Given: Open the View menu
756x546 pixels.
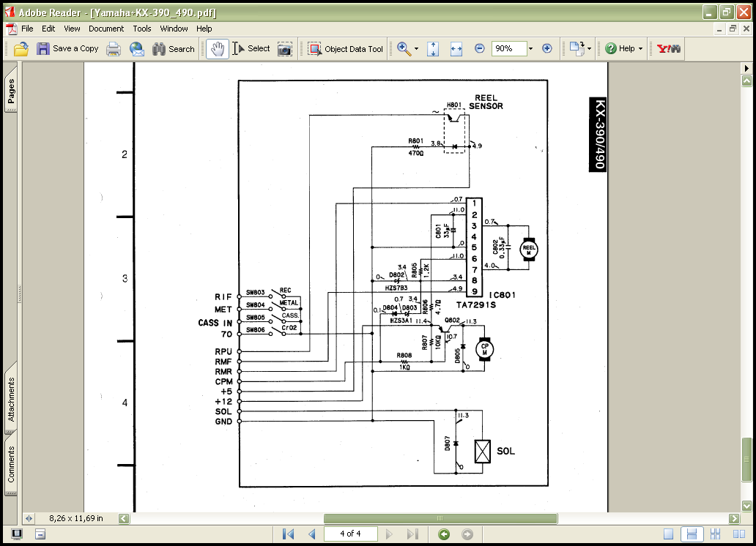Looking at the screenshot, I should point(72,29).
